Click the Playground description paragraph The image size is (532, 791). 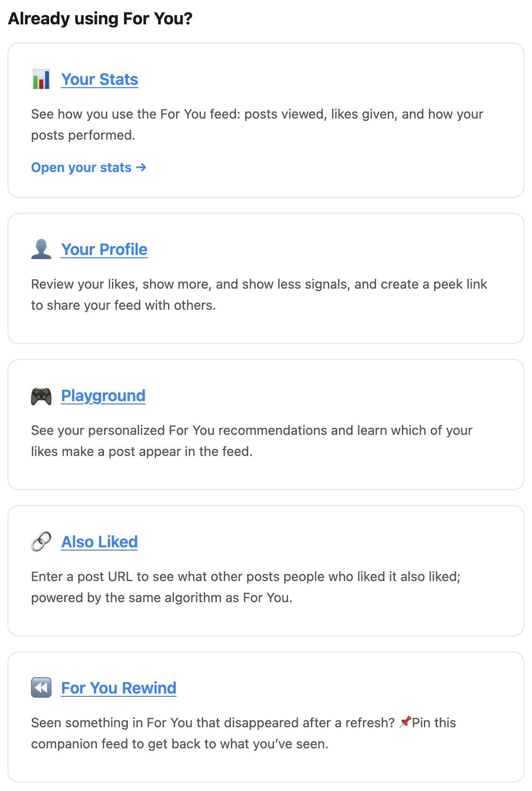pos(252,441)
